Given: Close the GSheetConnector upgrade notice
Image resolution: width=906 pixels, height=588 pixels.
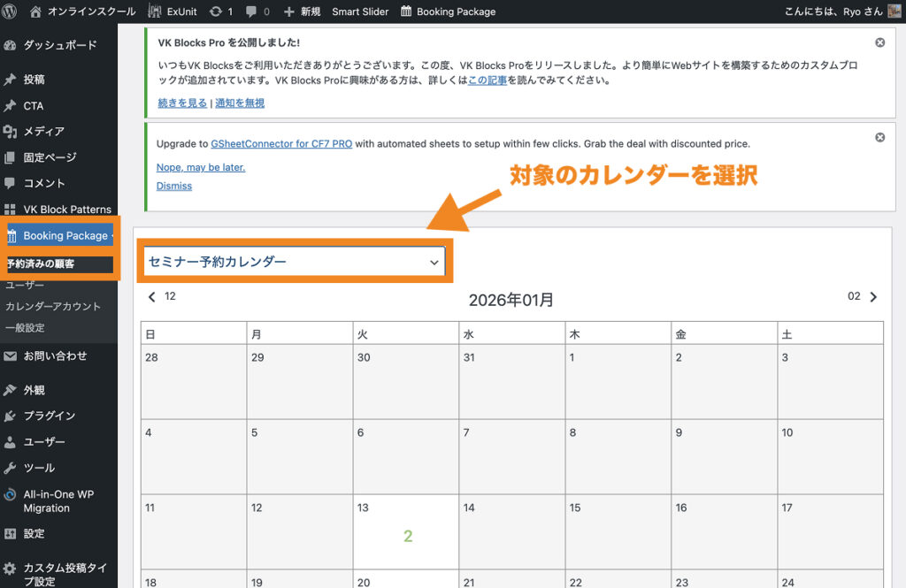Looking at the screenshot, I should pos(879,137).
